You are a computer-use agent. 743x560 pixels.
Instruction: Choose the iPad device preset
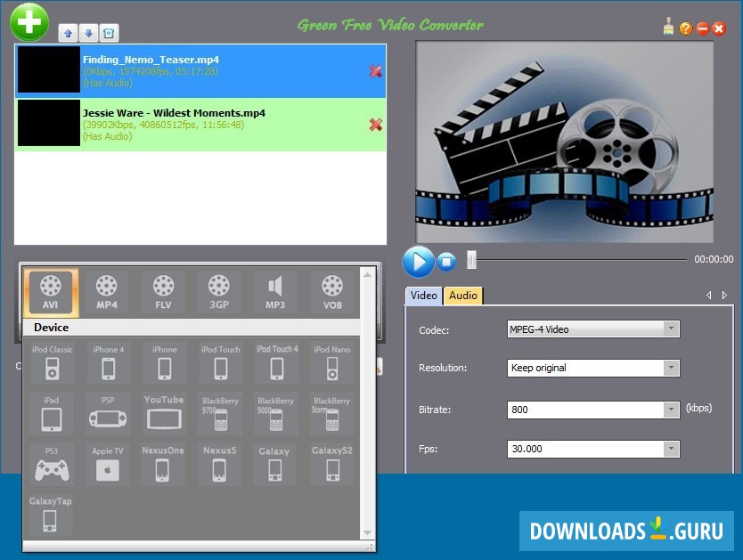[x=52, y=414]
